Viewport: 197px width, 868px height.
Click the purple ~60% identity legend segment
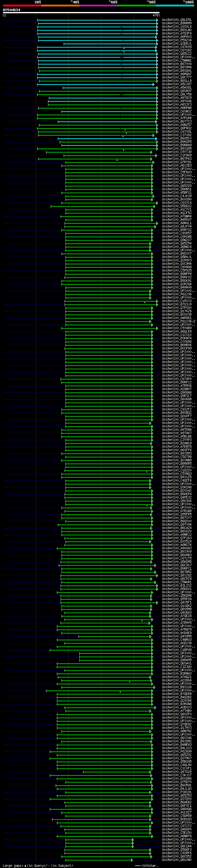98,6
